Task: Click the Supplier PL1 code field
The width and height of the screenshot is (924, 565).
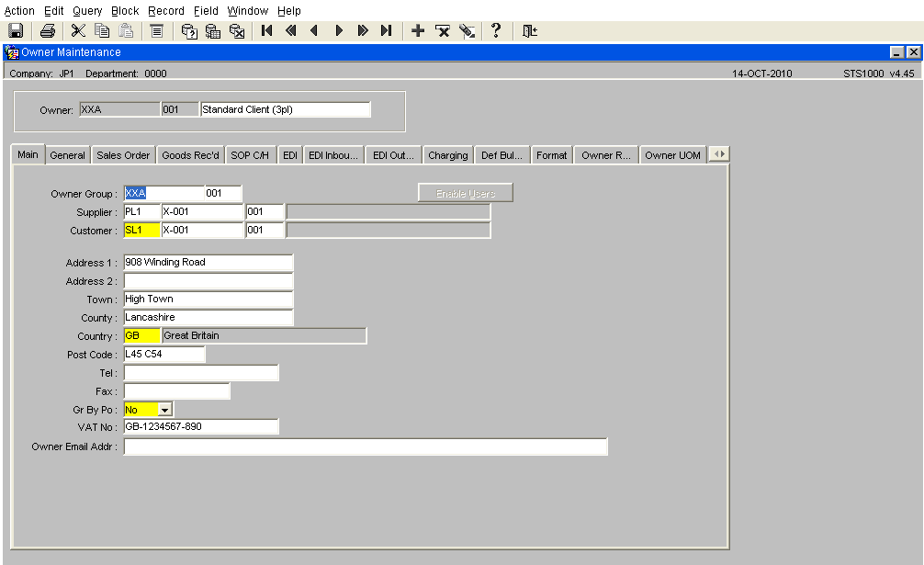Action: tap(142, 211)
